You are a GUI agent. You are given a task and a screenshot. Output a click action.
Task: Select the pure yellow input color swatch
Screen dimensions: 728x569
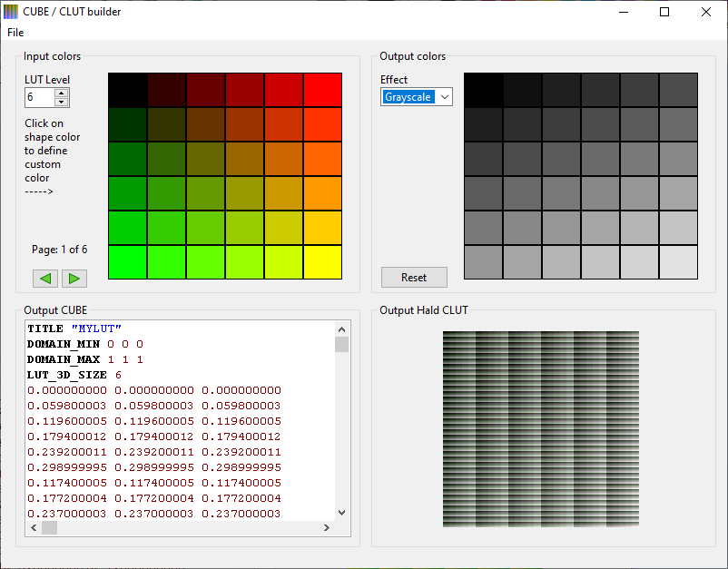click(x=323, y=262)
